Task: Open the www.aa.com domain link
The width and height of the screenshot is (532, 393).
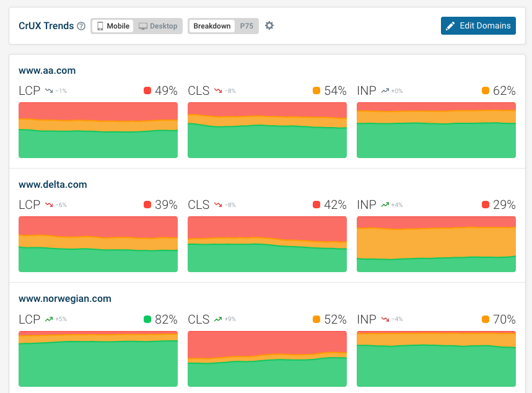Action: click(47, 71)
